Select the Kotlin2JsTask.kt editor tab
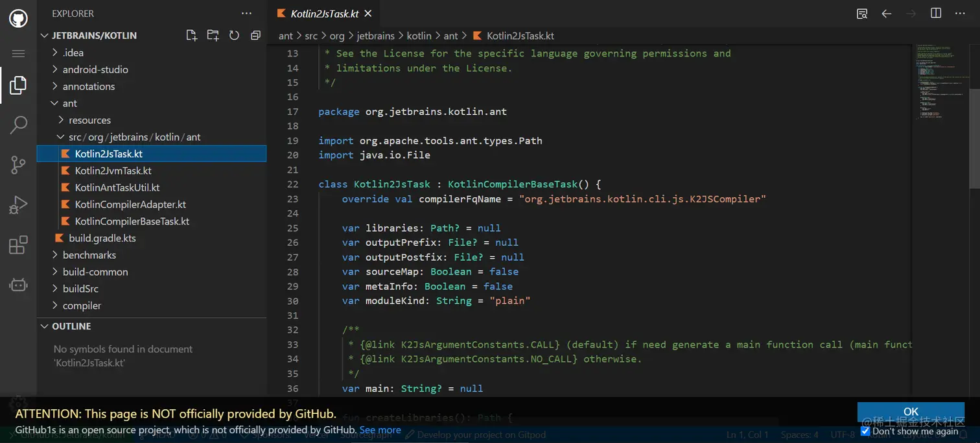Viewport: 980px width, 443px height. point(324,14)
